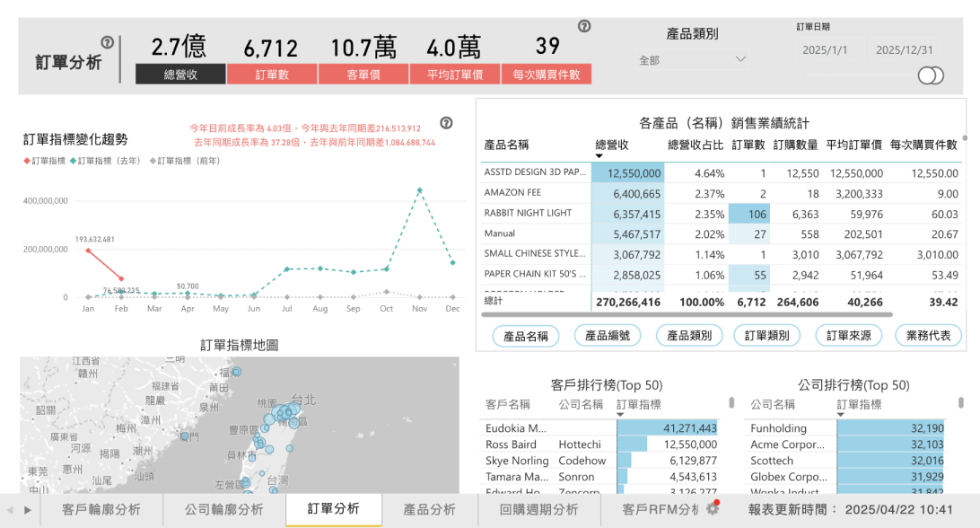Screen dimensions: 980x528
Task: Click the date range slider track
Action: [862, 75]
